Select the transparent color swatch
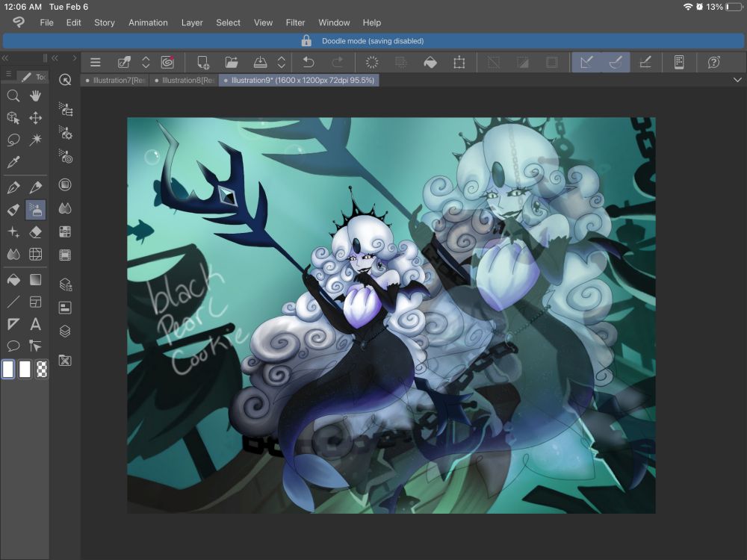The height and width of the screenshot is (560, 747). (x=42, y=369)
